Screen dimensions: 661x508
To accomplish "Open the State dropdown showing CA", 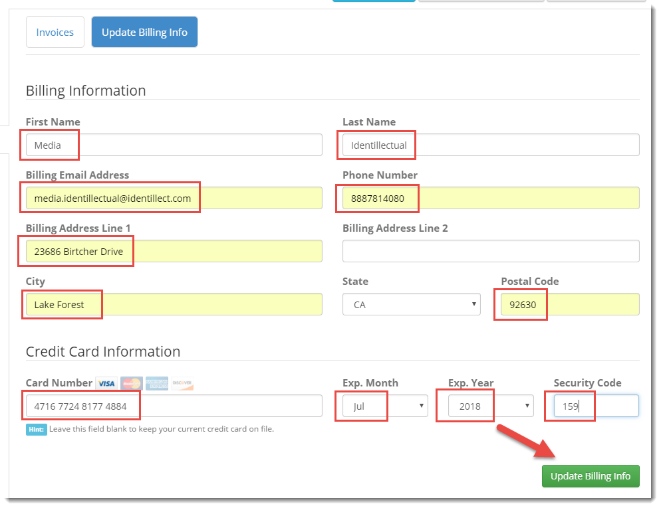I will [411, 304].
